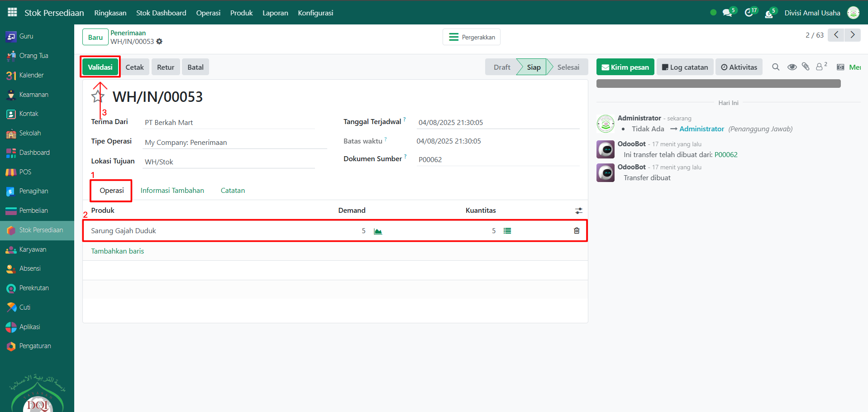Open the apps grid menu icon
868x412 pixels.
12,12
